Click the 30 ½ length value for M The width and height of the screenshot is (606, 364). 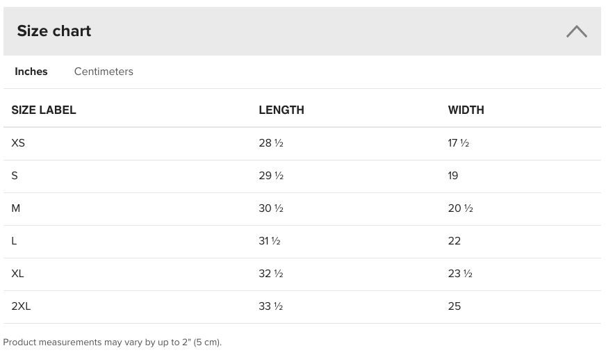pyautogui.click(x=271, y=208)
